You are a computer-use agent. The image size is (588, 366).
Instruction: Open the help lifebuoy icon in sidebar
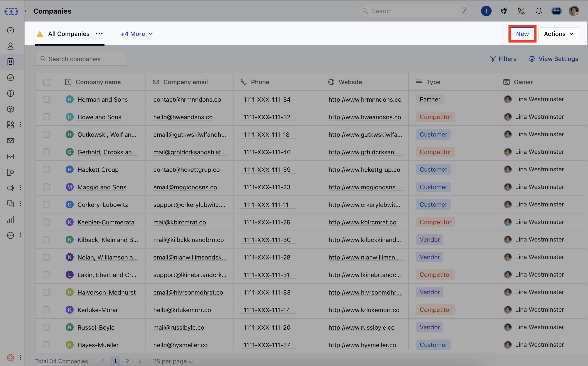pyautogui.click(x=10, y=357)
